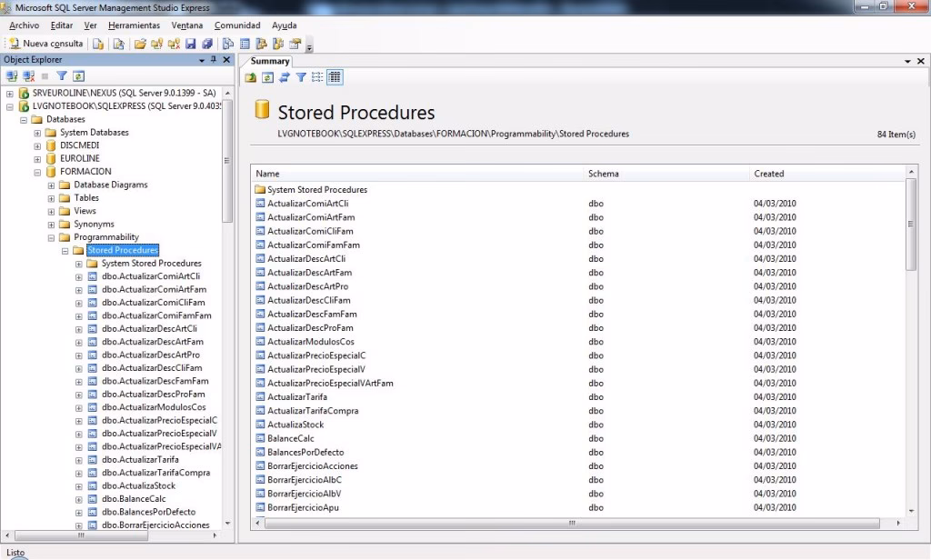Switch Summary pane to List view icon
Viewport: 931px width, 560px height.
(317, 77)
